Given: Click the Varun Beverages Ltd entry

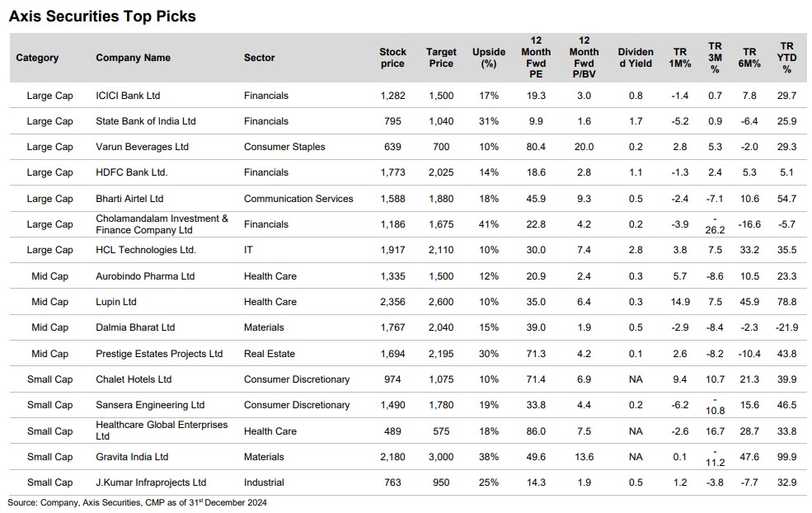Looking at the screenshot, I should pyautogui.click(x=142, y=147).
